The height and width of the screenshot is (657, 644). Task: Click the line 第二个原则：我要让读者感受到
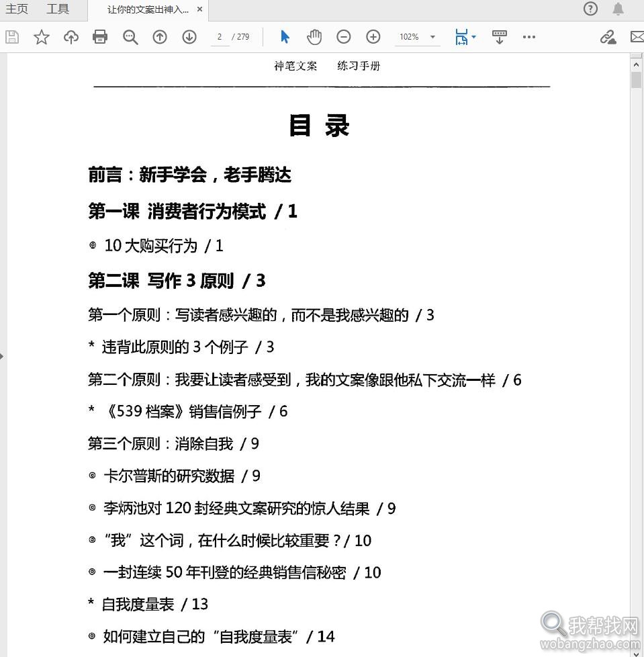point(305,380)
